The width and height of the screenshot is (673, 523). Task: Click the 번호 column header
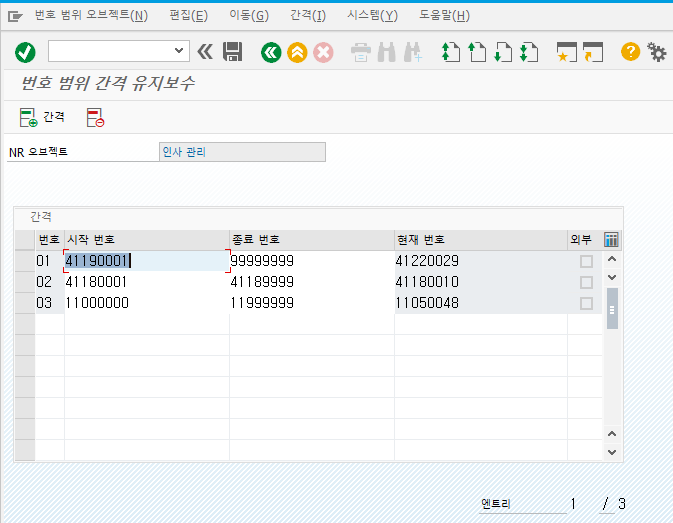click(x=49, y=239)
